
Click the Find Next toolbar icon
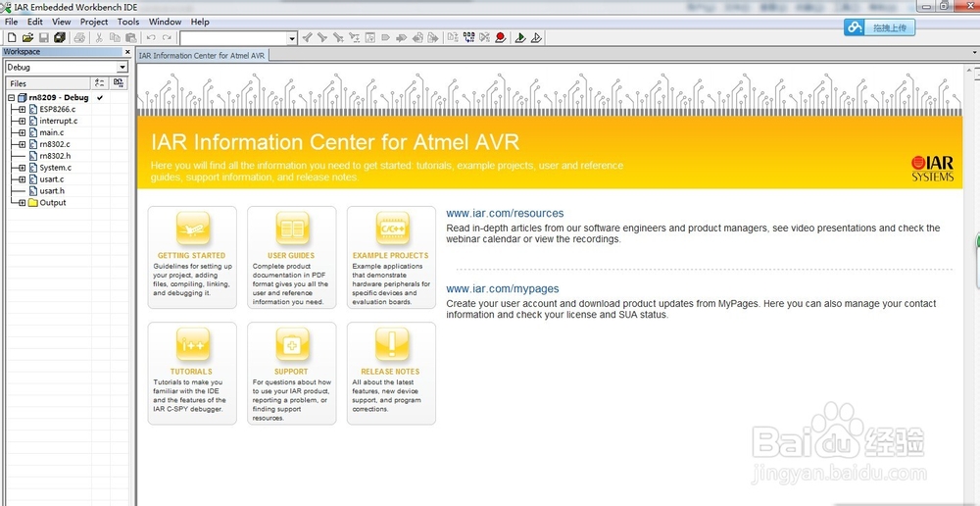pos(321,37)
